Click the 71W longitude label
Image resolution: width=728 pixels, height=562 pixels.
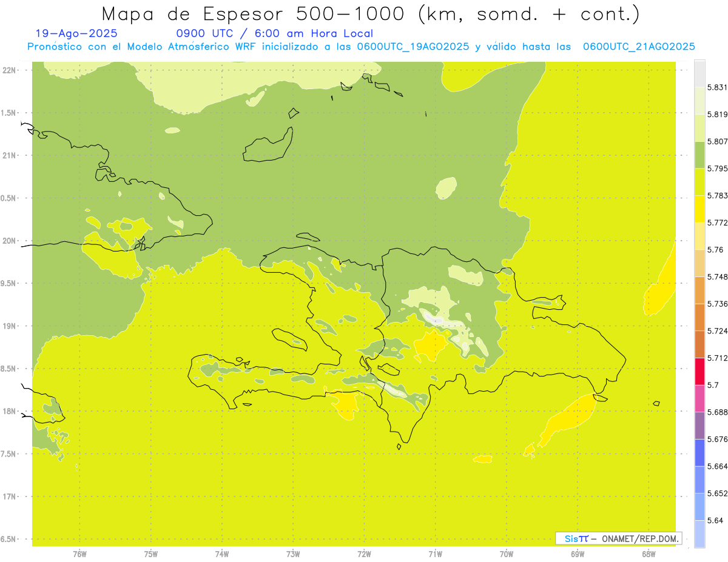(435, 554)
